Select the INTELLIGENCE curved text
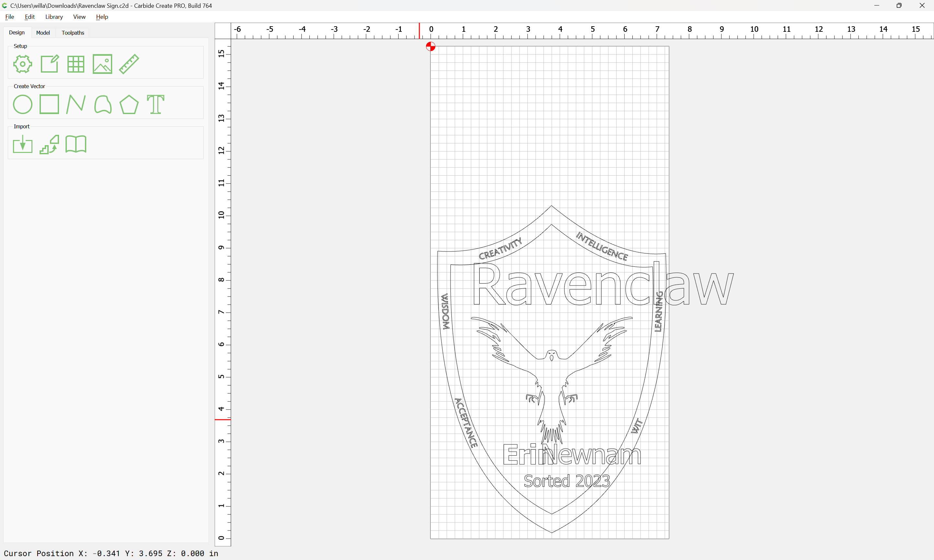Screen dimensions: 934x560 602,246
